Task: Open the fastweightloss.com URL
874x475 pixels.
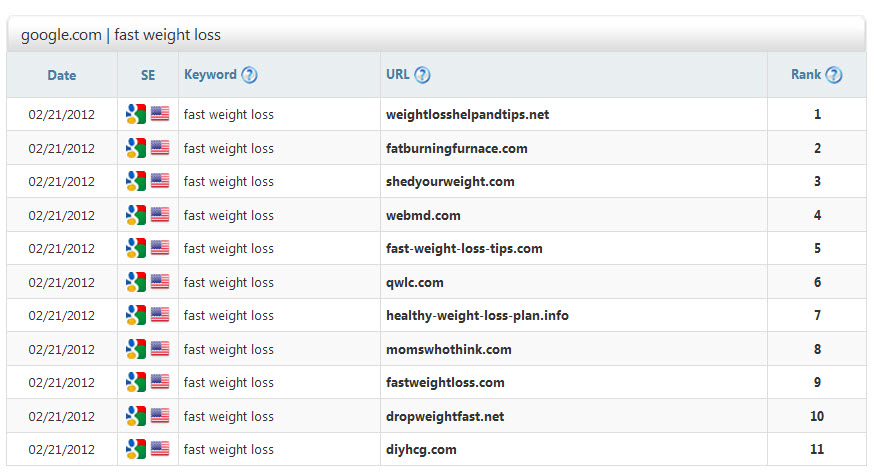Action: 445,383
